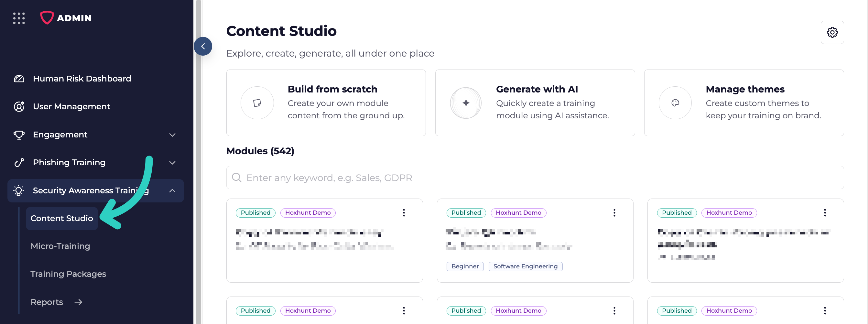Open the Manage themes card
This screenshot has width=868, height=324.
point(744,103)
